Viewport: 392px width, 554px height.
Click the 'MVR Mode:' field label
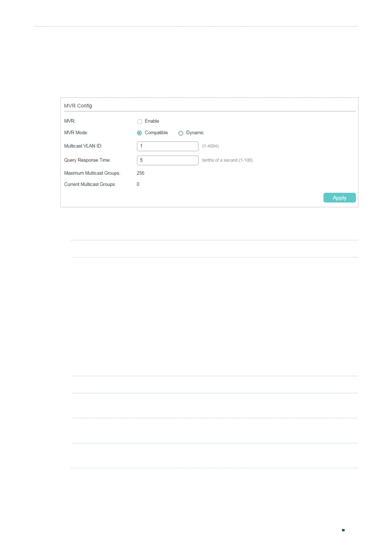click(x=76, y=133)
